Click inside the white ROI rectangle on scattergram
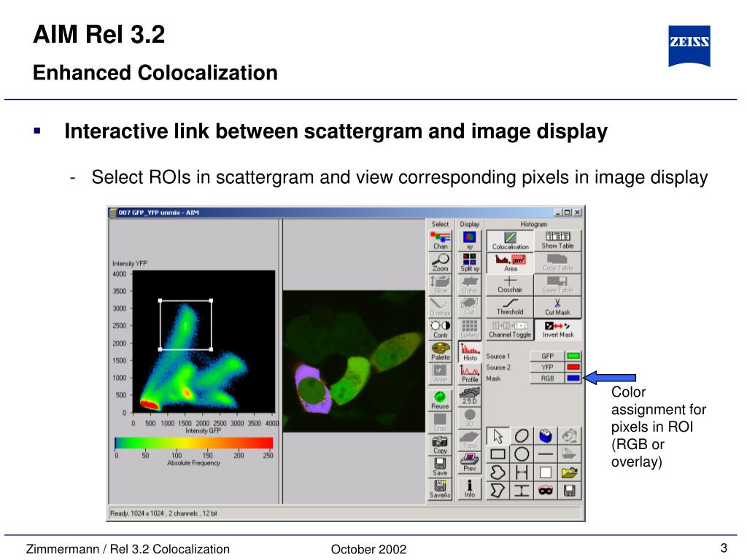This screenshot has height=560, width=747. pyautogui.click(x=185, y=324)
